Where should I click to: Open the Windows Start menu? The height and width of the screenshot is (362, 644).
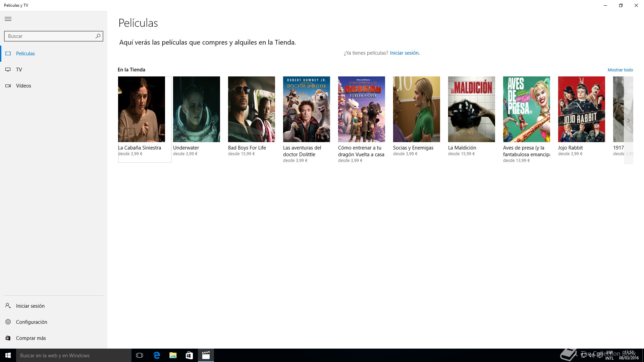(8, 355)
